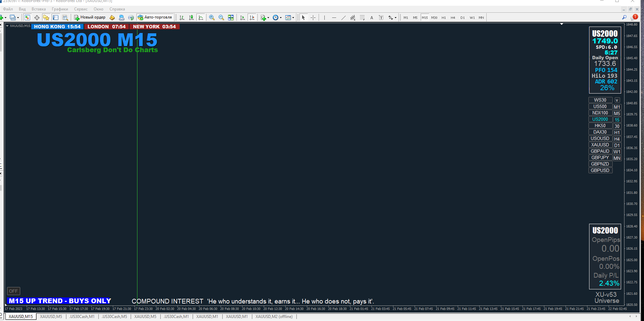Switch to .US30Cash,M5 chart tab
644x321 pixels.
[x=115, y=317]
